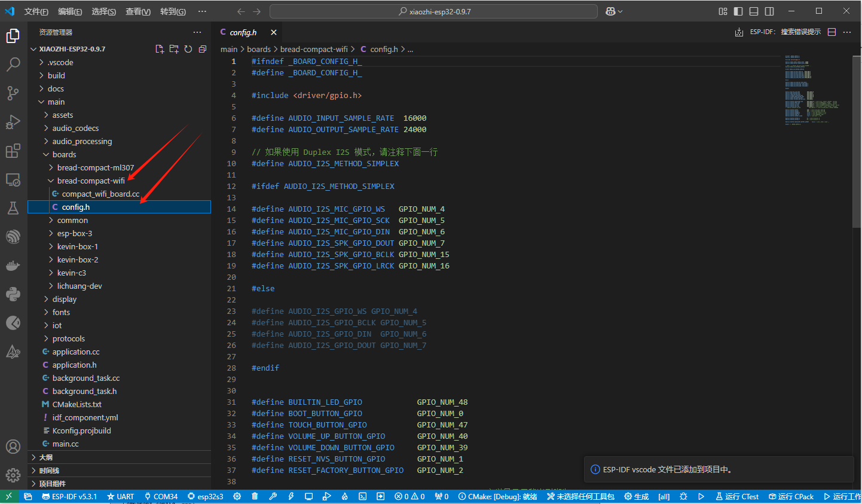Toggle the primary side bar visibility
This screenshot has height=504, width=862.
pos(738,11)
